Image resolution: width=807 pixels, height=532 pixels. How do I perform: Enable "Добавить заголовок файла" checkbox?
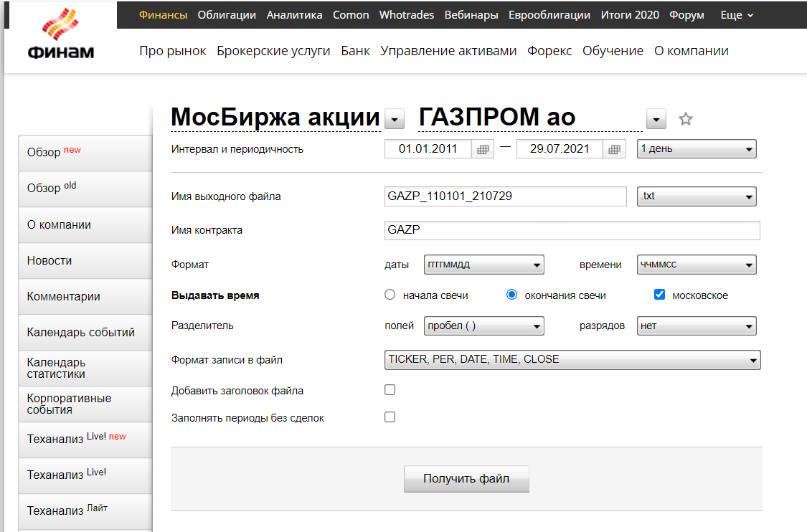[x=390, y=389]
